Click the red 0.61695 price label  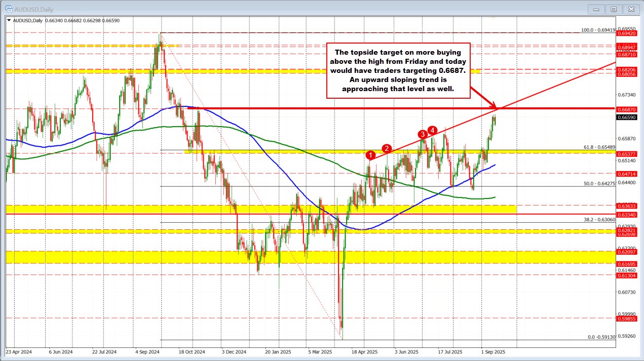[626, 264]
